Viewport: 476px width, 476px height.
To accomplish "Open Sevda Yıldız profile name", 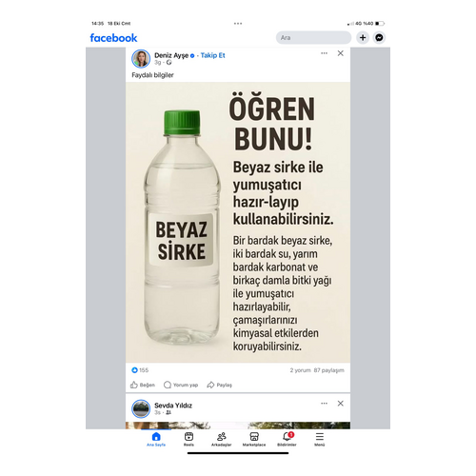I will (x=173, y=406).
